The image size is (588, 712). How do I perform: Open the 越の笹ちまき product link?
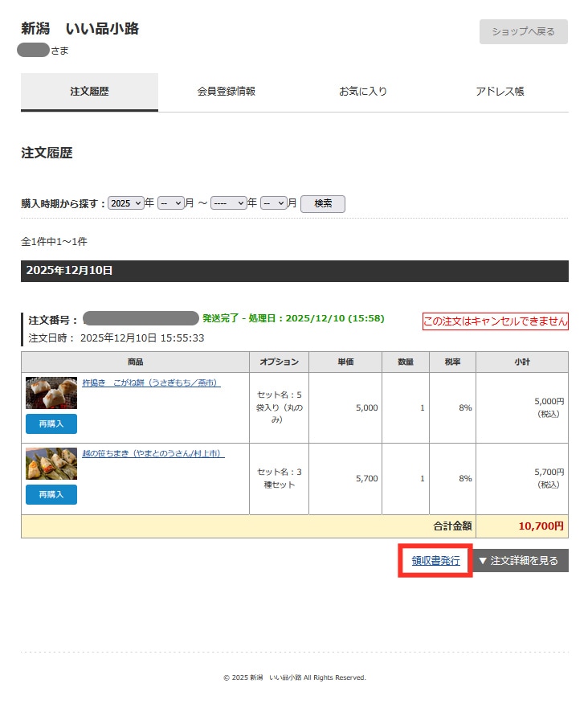click(x=153, y=454)
